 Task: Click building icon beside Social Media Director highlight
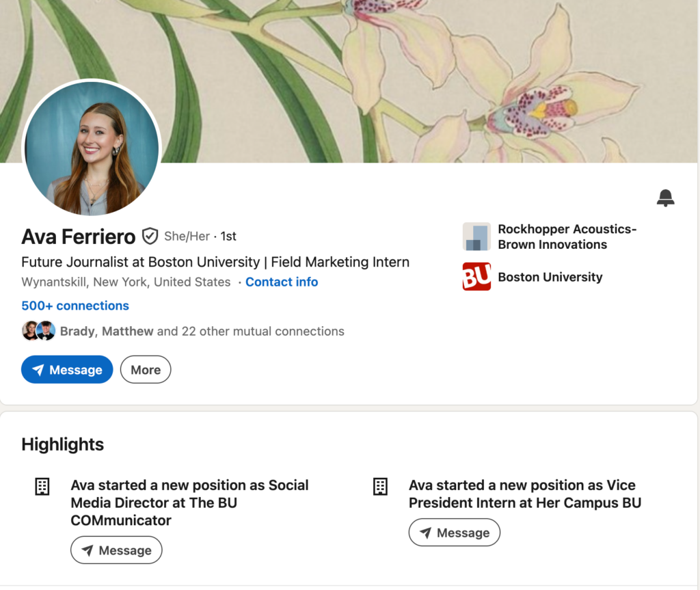point(42,487)
